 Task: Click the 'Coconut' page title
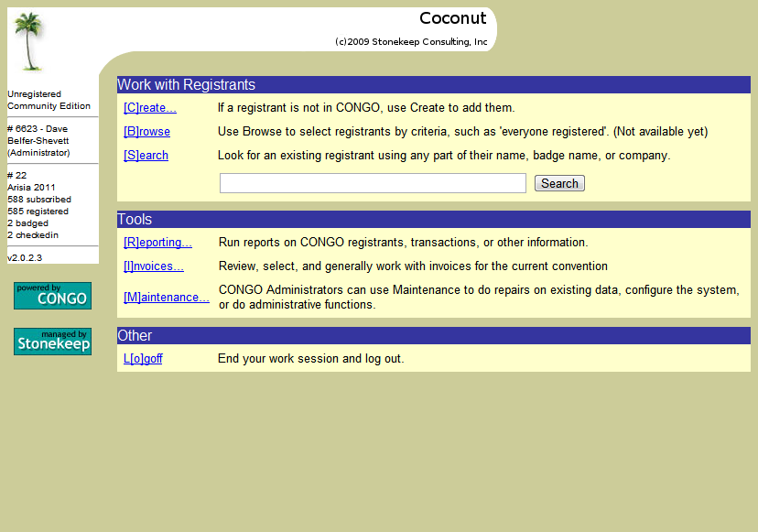[x=452, y=18]
